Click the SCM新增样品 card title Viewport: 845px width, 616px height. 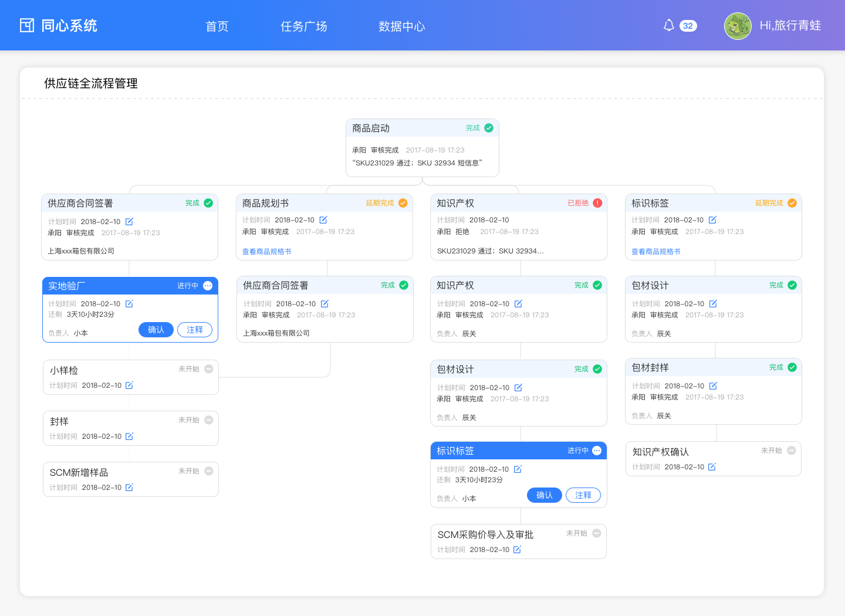79,473
